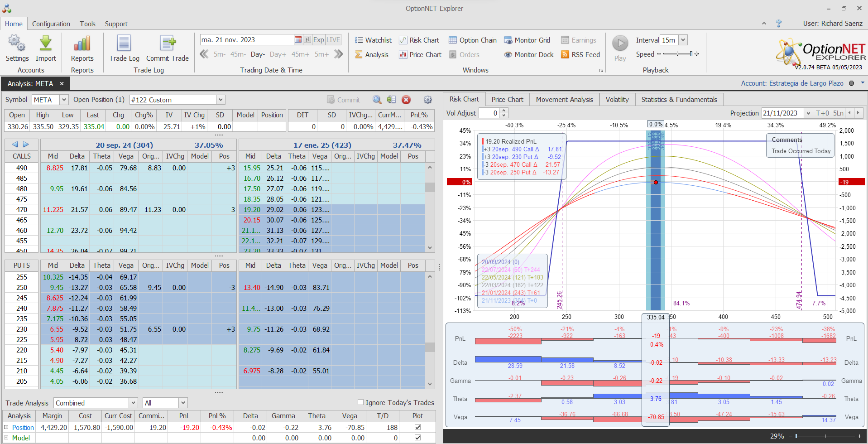Step back five minutes with 5m-

(220, 54)
